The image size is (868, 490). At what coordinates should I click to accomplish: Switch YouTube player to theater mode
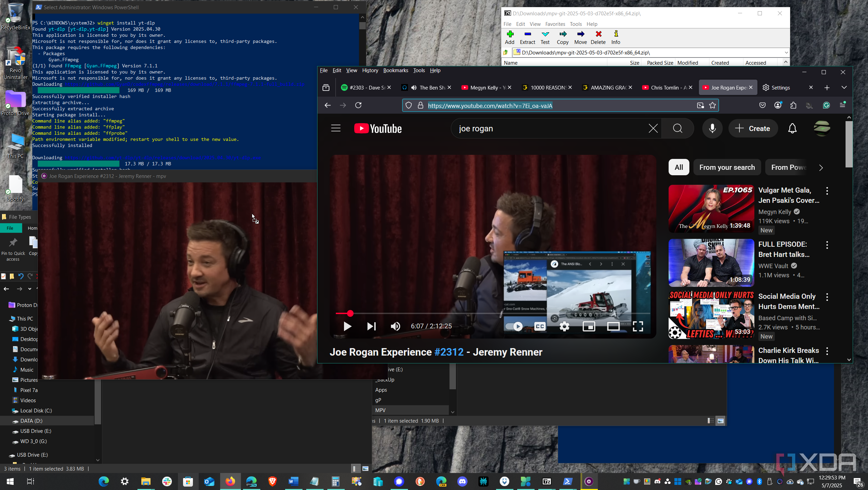pos(613,326)
